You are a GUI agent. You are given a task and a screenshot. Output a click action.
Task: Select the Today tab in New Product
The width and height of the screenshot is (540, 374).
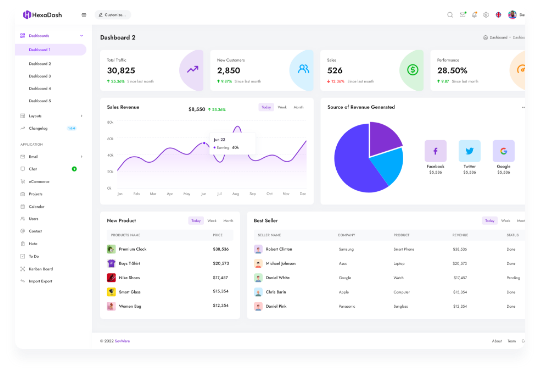click(196, 220)
